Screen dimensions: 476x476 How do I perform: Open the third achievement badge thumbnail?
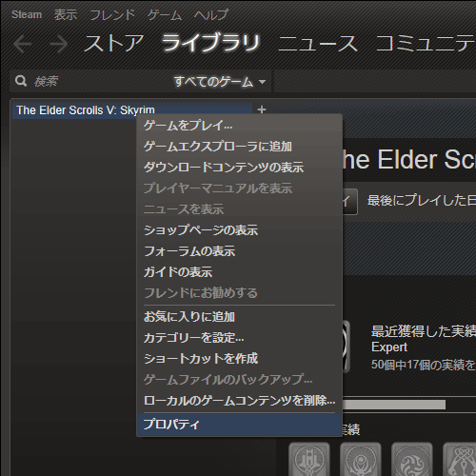click(411, 459)
